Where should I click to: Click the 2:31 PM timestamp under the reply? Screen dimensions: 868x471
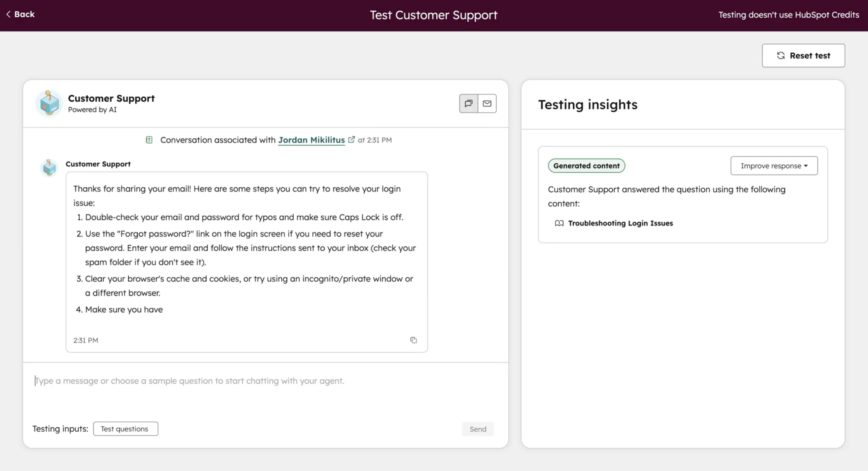(x=86, y=340)
